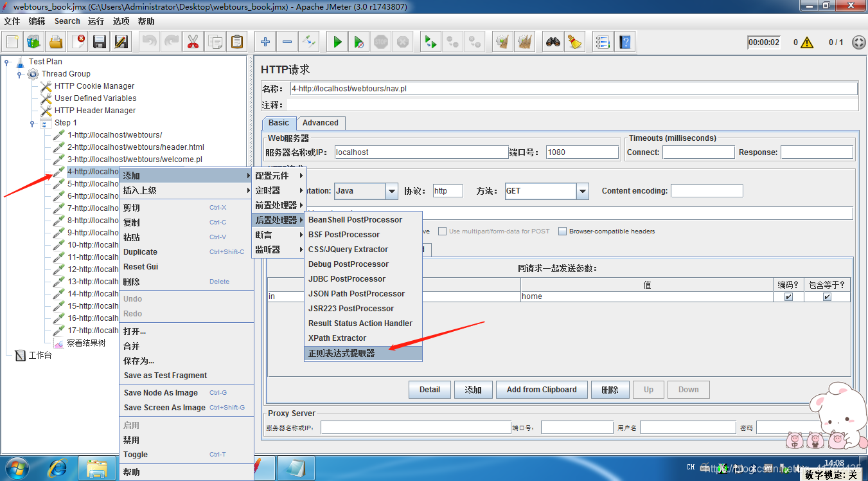Open Windows Explorer from the taskbar
The width and height of the screenshot is (868, 481).
(x=96, y=469)
